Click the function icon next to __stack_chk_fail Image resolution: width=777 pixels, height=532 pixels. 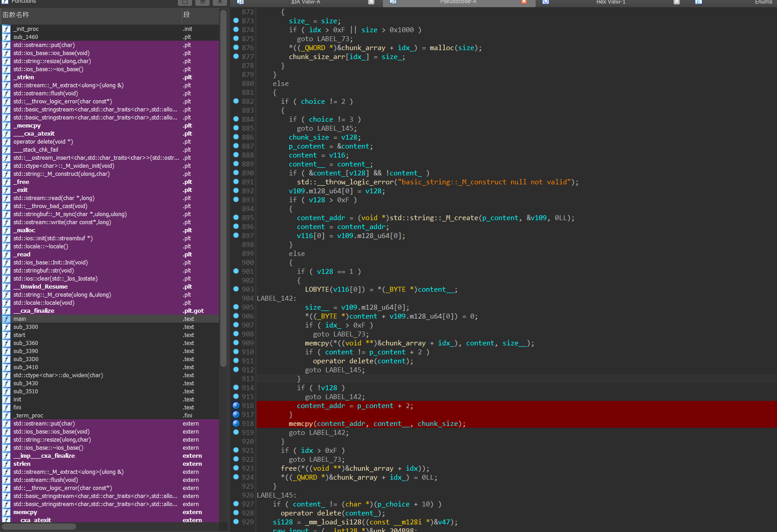pos(7,150)
